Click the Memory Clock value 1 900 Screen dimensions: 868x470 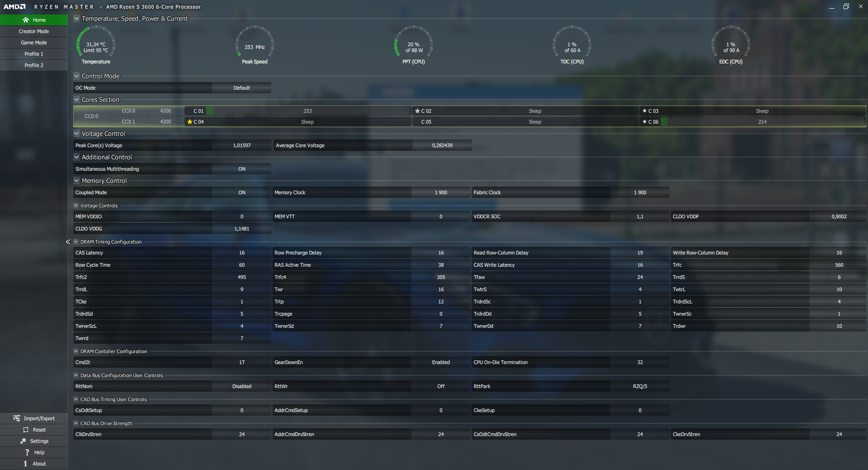[441, 192]
